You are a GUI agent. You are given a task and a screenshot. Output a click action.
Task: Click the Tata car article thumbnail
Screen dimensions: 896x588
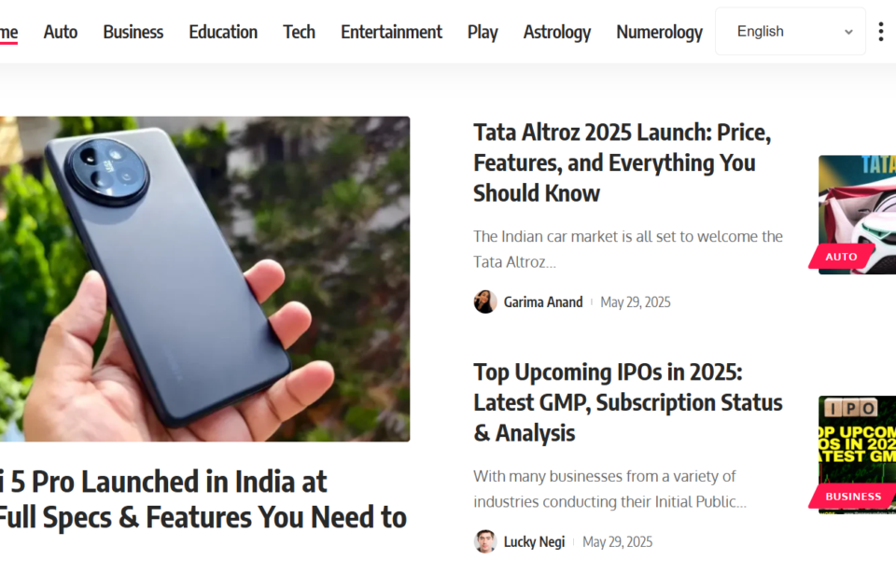point(857,215)
